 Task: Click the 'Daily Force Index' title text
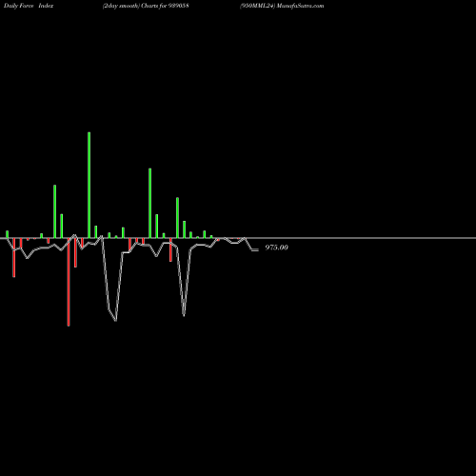point(29,6)
